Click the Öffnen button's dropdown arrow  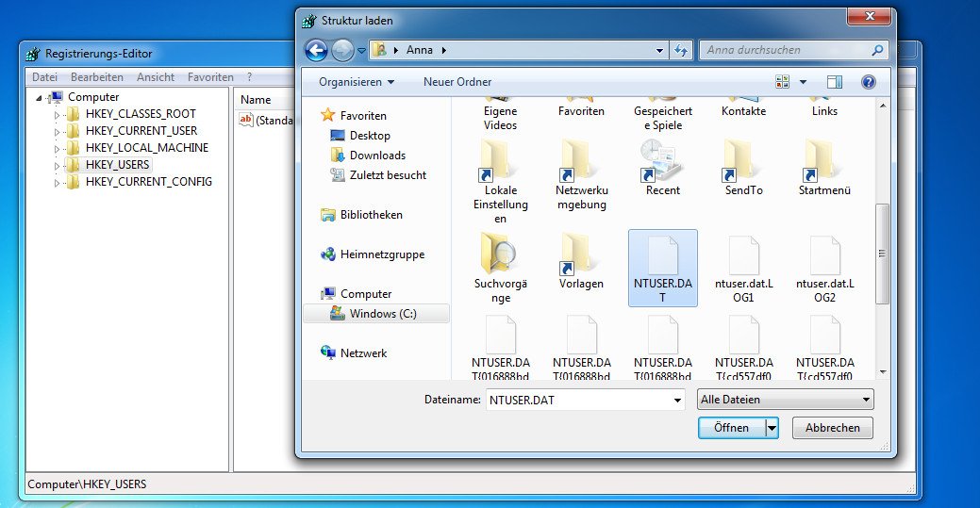tap(772, 428)
